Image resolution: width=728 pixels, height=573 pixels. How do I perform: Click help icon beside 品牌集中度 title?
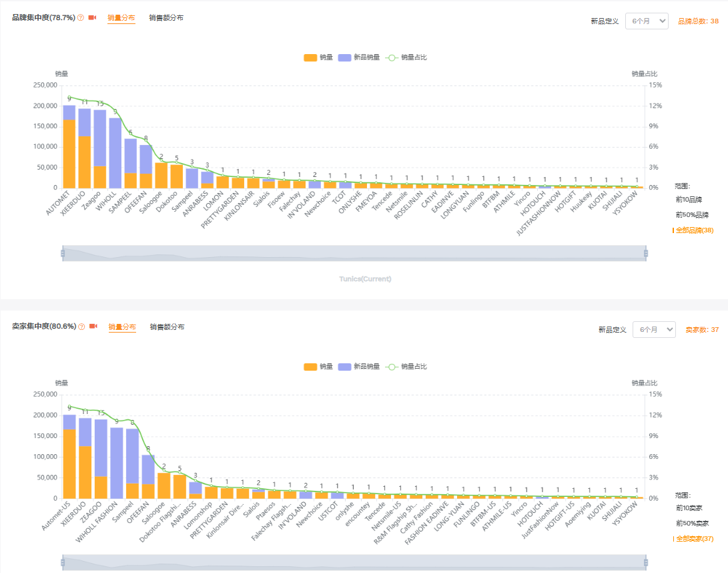pyautogui.click(x=81, y=18)
